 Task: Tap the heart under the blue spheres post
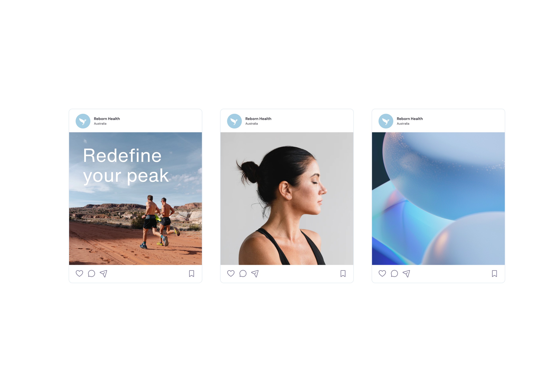382,273
